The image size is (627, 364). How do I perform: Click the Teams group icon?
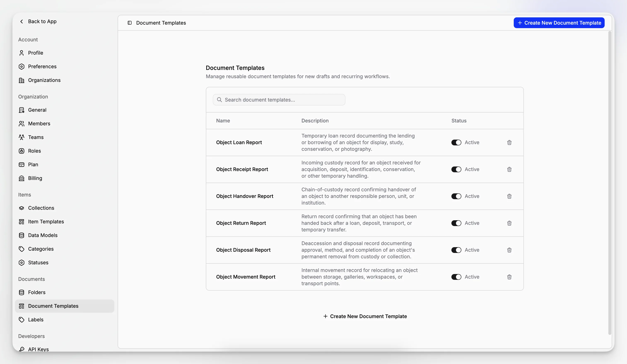22,137
